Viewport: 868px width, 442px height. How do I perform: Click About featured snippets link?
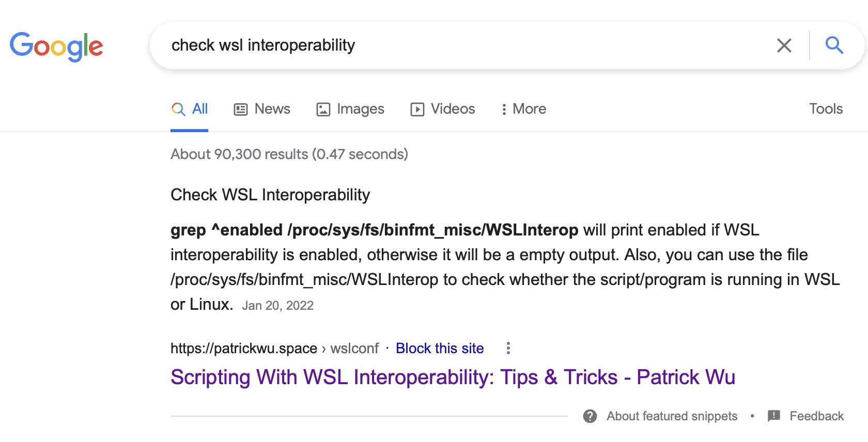672,416
